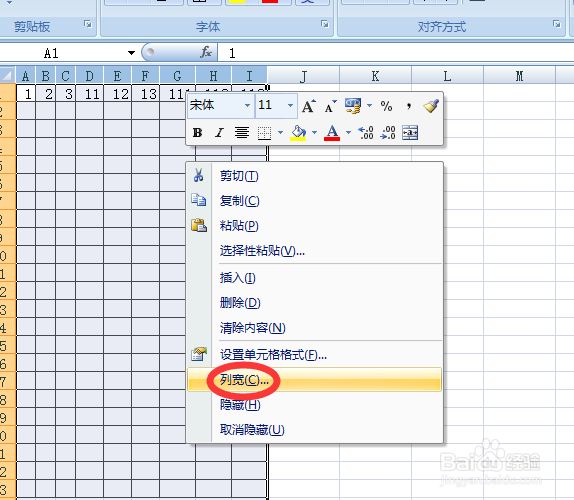Viewport: 574px width, 500px height.
Task: Click Decrease Font Size icon in mini toolbar
Action: [x=331, y=107]
